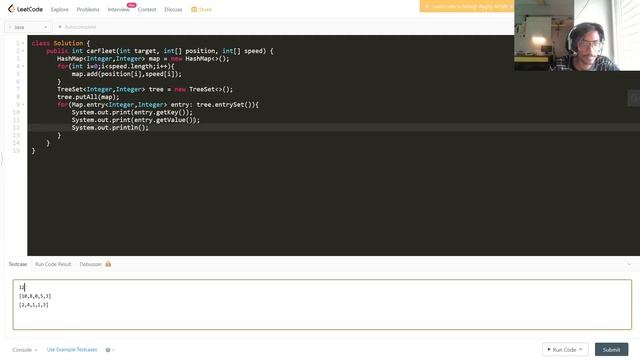Click code line System.out.println();
This screenshot has height=360, width=640.
click(x=110, y=127)
